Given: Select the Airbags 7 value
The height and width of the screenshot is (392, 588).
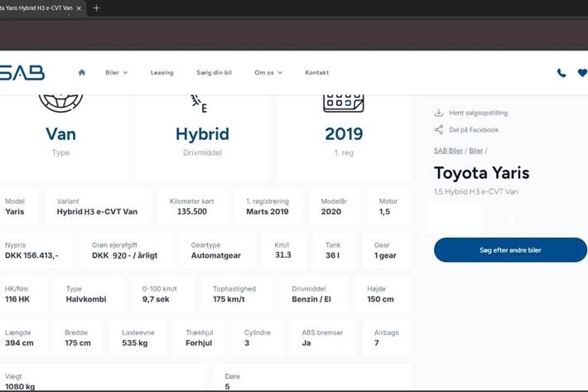Looking at the screenshot, I should (x=377, y=343).
